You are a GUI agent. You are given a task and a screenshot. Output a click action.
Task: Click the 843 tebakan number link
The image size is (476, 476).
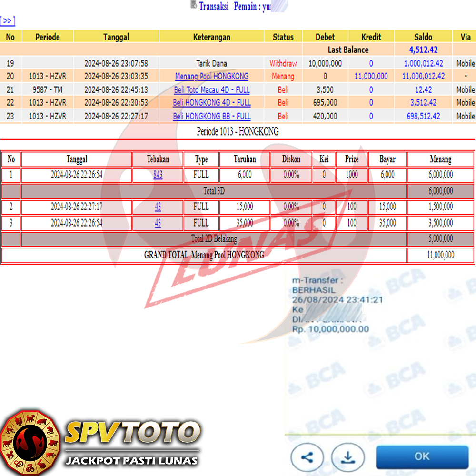click(x=158, y=175)
